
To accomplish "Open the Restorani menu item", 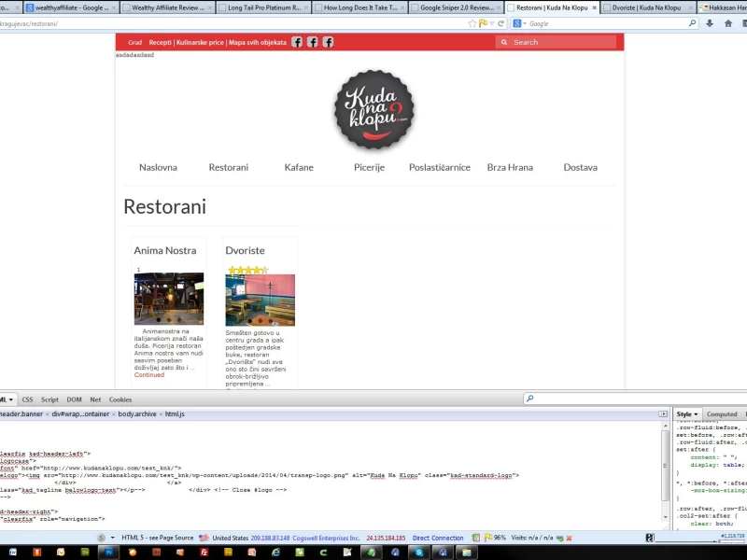I will [x=229, y=168].
